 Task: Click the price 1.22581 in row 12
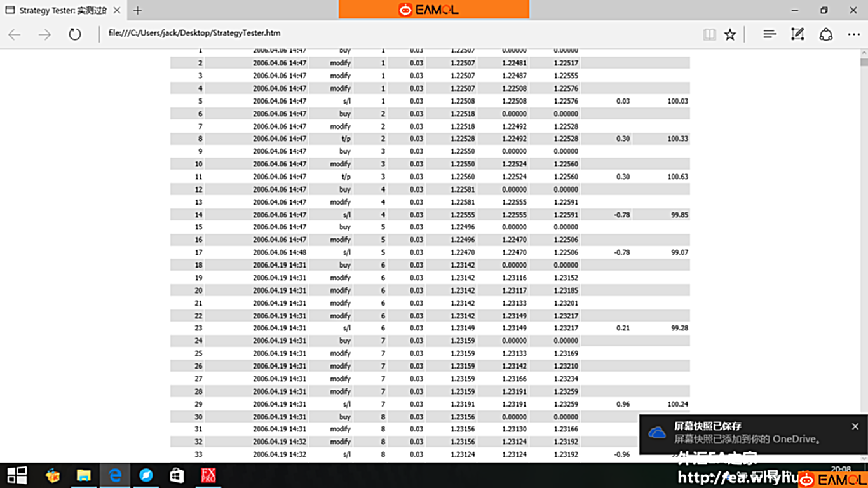[463, 189]
